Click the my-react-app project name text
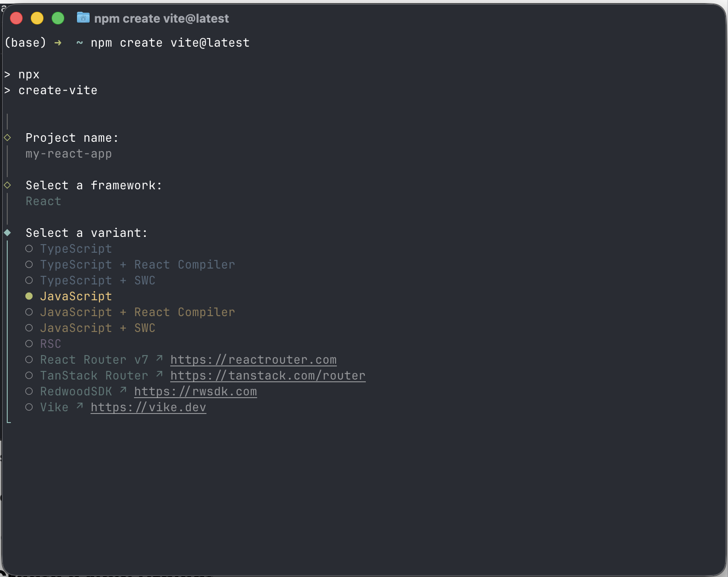728x577 pixels. 68,154
